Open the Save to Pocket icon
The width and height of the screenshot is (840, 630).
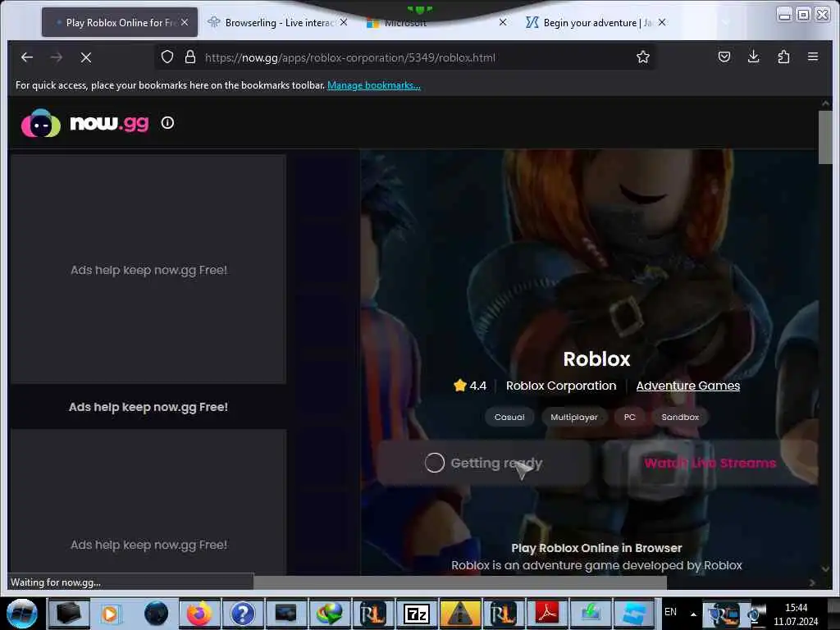(724, 57)
